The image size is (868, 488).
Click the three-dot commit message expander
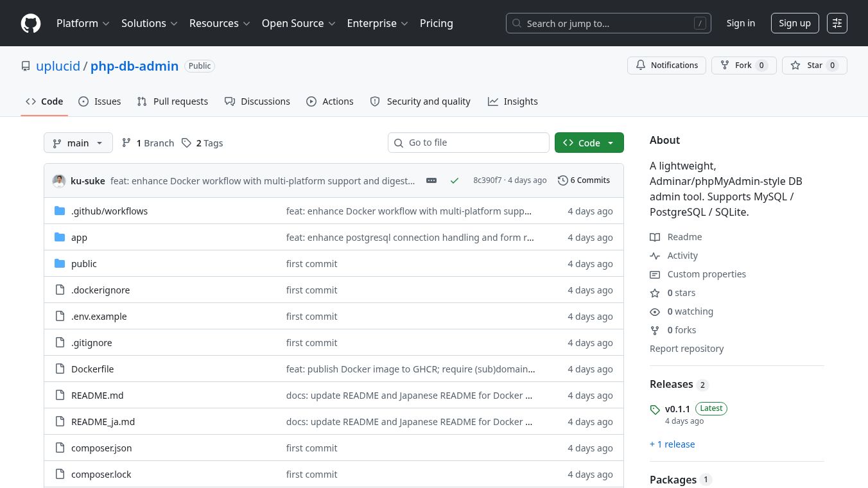(x=431, y=180)
